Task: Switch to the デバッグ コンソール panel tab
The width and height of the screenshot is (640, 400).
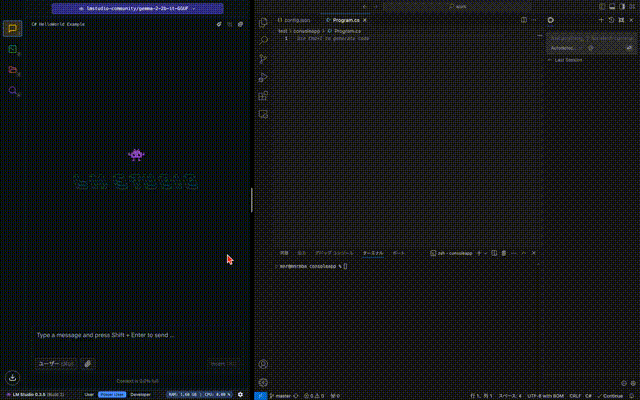Action: tap(333, 253)
